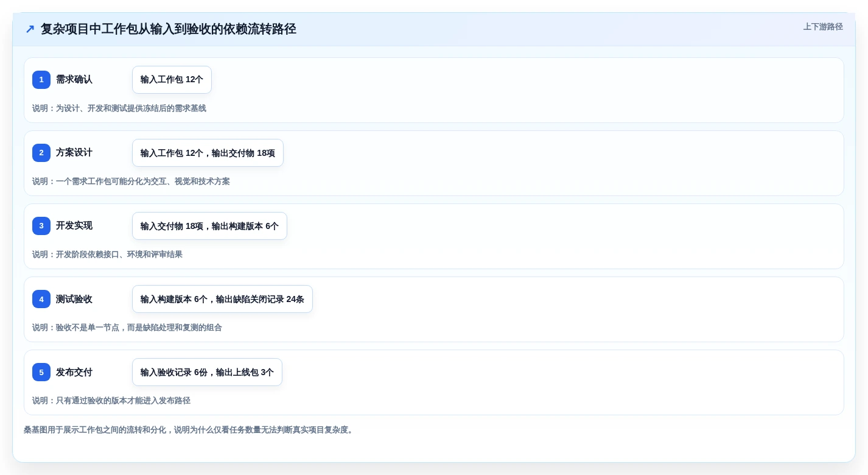Viewport: 868px width, 475px height.
Task: Select the 发布交付 step name
Action: (74, 372)
